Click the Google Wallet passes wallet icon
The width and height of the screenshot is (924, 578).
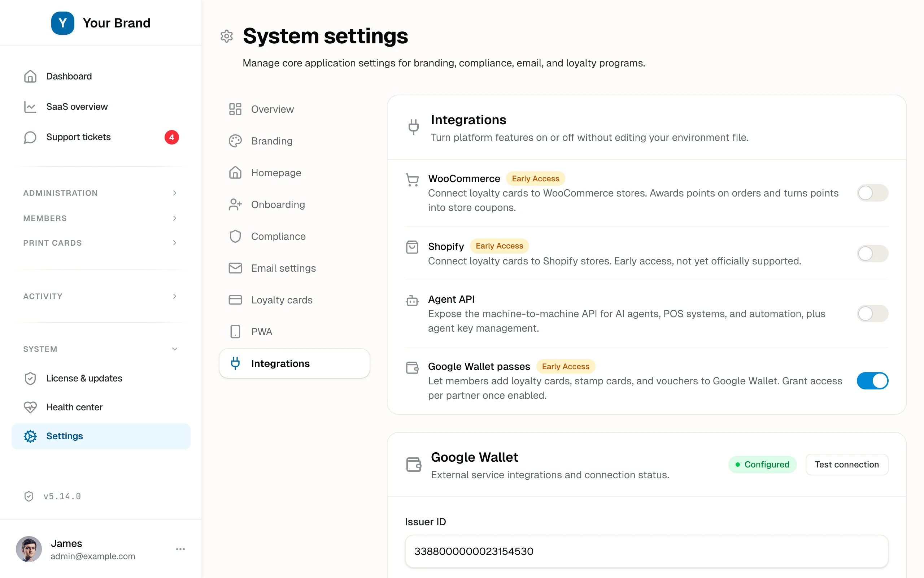pos(412,368)
